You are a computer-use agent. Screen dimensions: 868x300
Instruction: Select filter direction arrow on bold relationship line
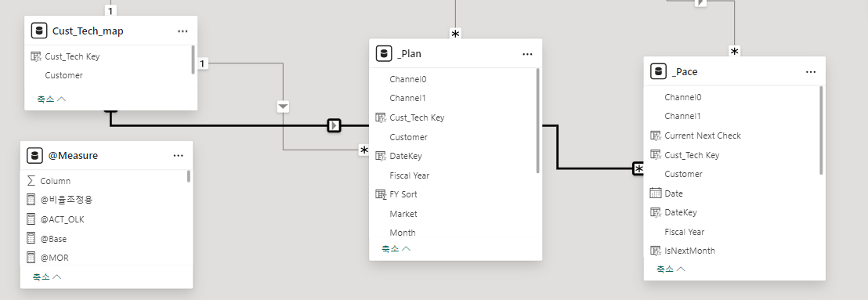click(x=334, y=125)
